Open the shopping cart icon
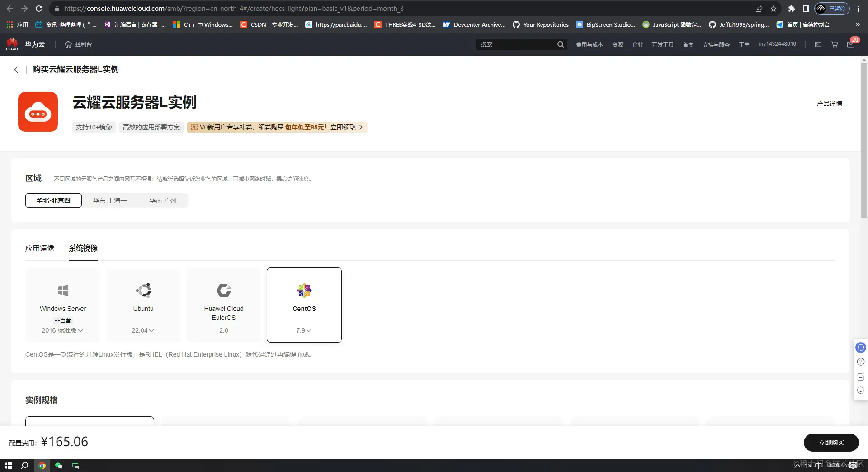 834,44
